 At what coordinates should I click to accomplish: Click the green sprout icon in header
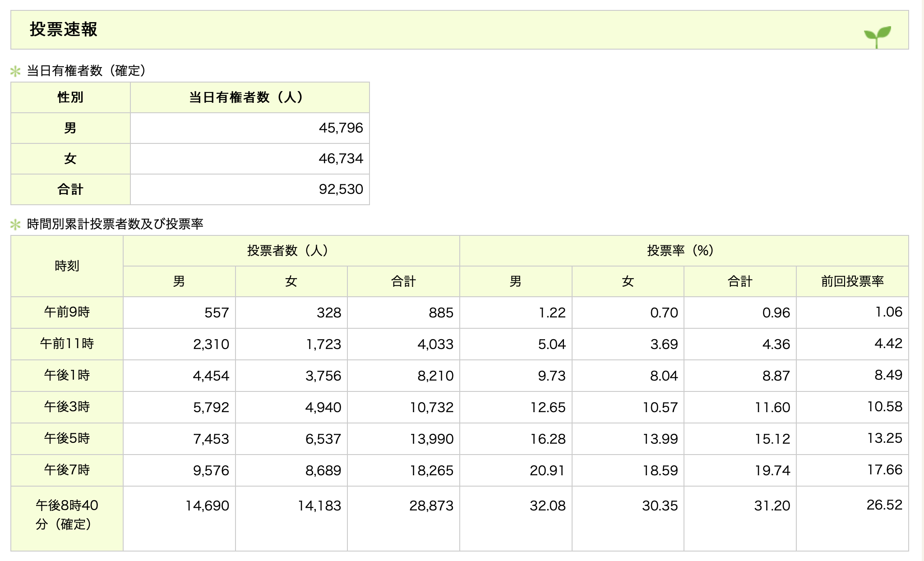pos(877,36)
